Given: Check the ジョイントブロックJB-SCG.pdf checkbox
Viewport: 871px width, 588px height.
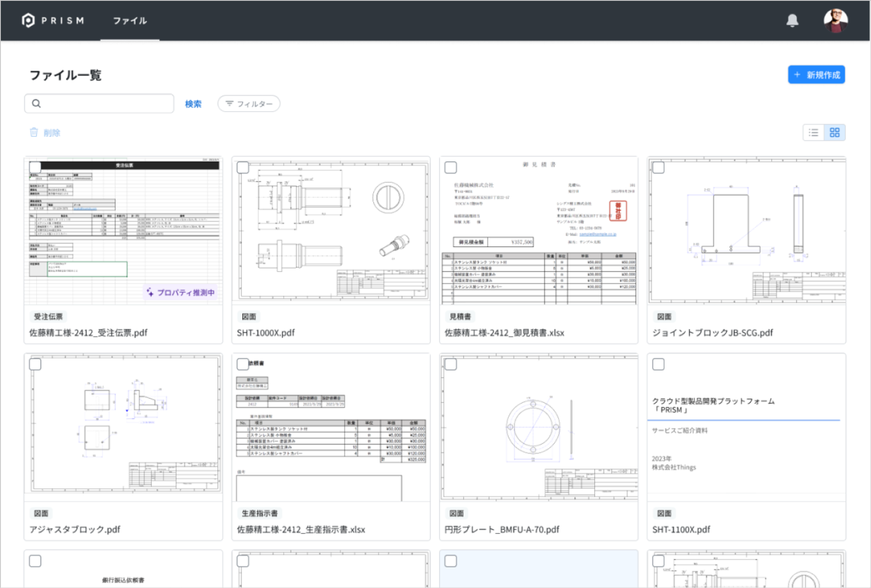Looking at the screenshot, I should pyautogui.click(x=658, y=168).
